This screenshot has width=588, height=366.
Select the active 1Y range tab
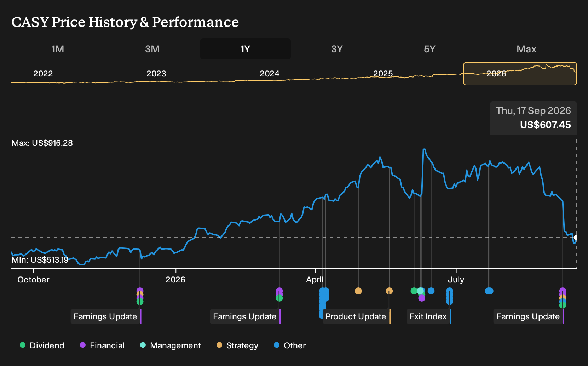pyautogui.click(x=246, y=49)
